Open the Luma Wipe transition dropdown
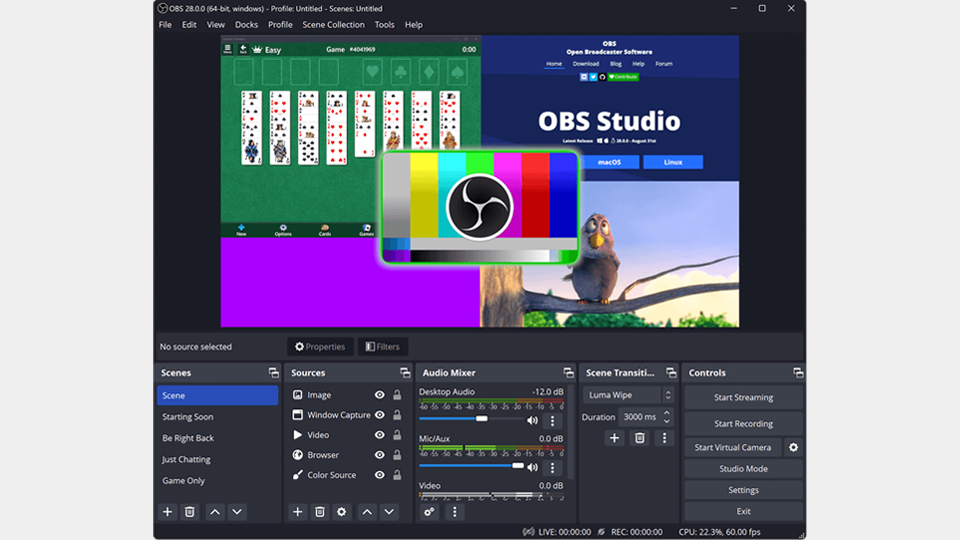This screenshot has height=540, width=960. point(628,395)
